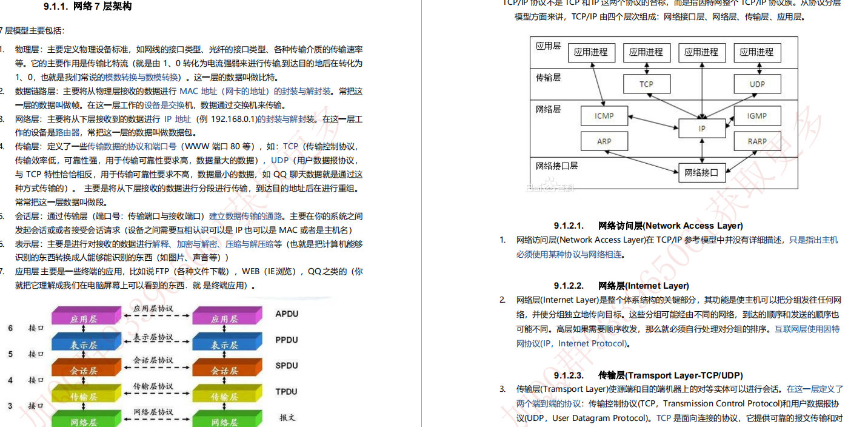Click blue text "网协议(IP, Internet Protocol)"
868x427 pixels.
click(x=572, y=343)
